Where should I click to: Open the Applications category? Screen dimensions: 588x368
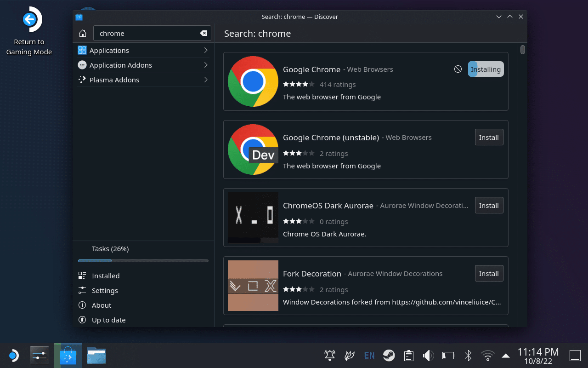143,50
